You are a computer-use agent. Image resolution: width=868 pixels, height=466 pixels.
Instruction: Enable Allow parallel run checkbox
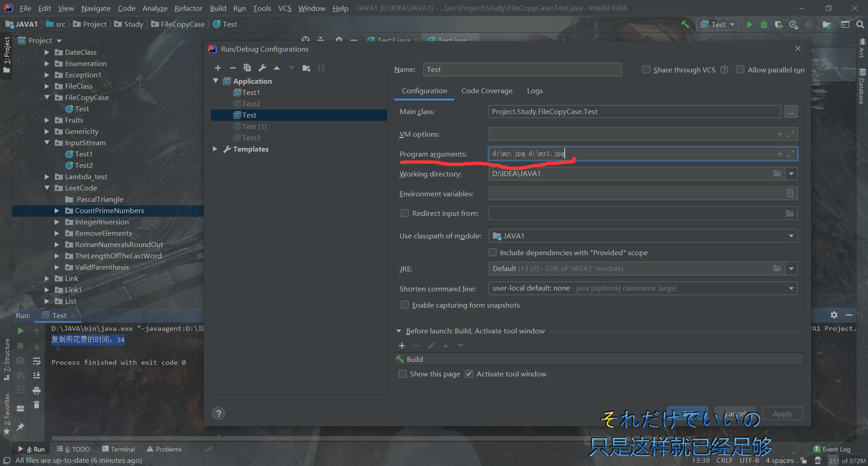pyautogui.click(x=740, y=69)
